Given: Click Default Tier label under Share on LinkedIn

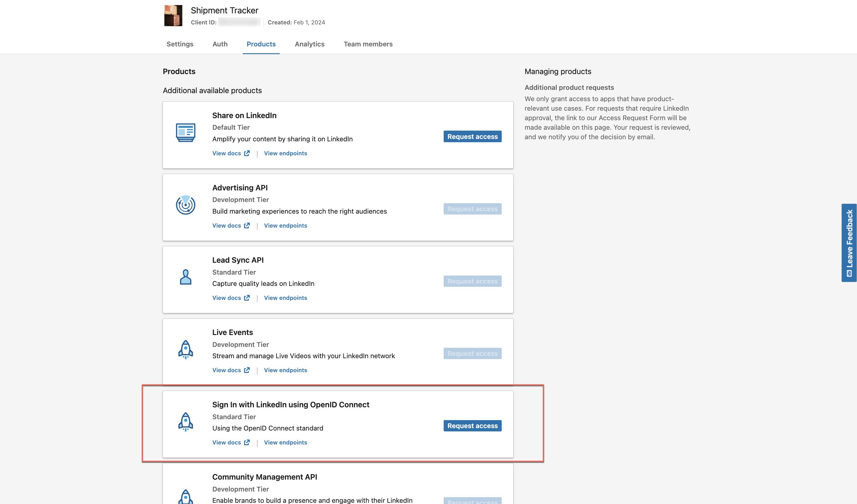Looking at the screenshot, I should tap(231, 127).
